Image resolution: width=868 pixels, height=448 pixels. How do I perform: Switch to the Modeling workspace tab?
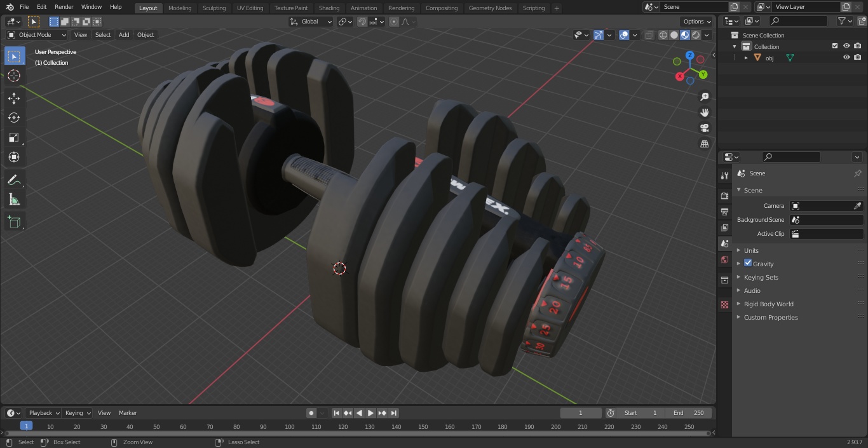180,8
